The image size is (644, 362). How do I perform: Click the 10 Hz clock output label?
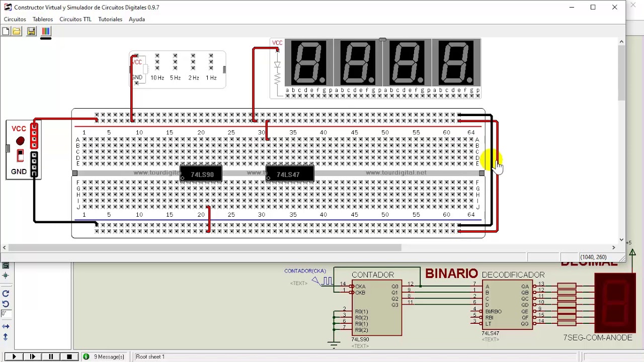[x=157, y=78]
